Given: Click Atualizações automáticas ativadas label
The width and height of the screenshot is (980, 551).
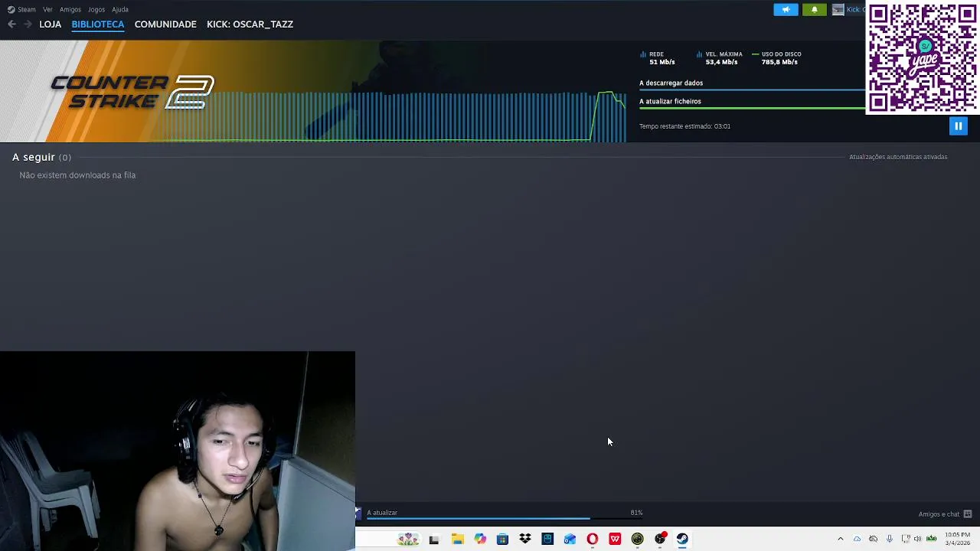Looking at the screenshot, I should pos(898,157).
